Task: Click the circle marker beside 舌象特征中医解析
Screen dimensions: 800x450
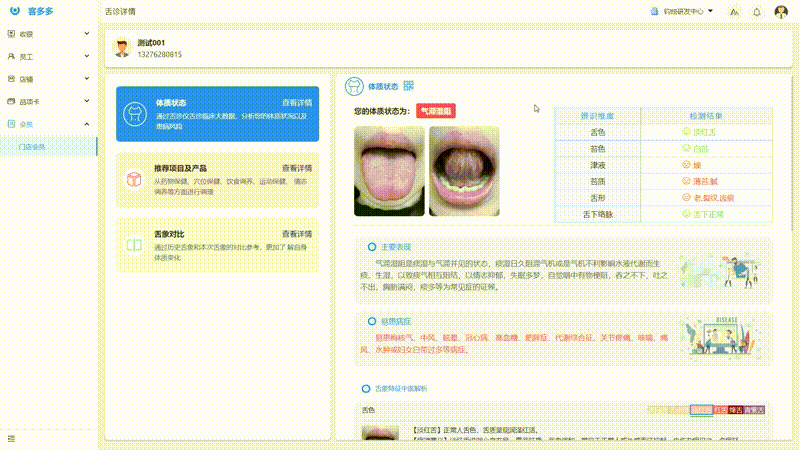Action: coord(366,389)
